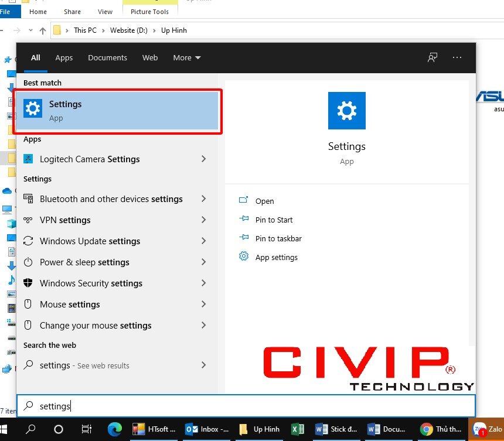Image resolution: width=504 pixels, height=441 pixels.
Task: Expand Change your mouse settings arrow
Action: pyautogui.click(x=203, y=325)
